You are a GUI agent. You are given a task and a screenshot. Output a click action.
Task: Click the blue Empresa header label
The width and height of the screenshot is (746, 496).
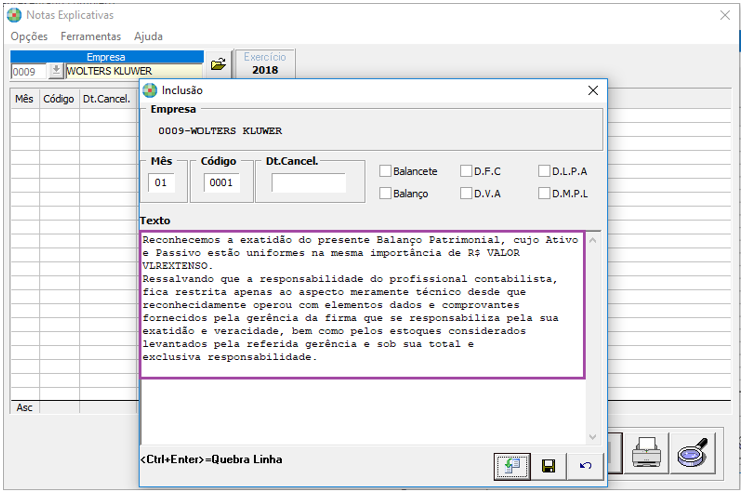click(107, 57)
